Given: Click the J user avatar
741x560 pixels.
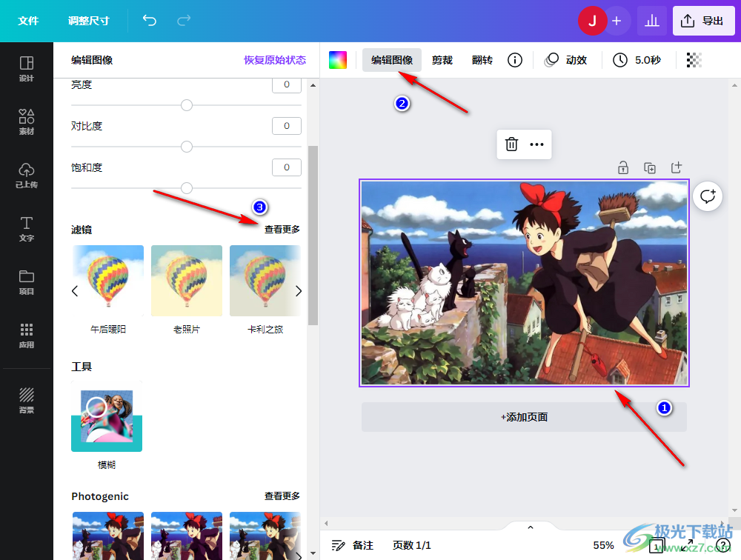Looking at the screenshot, I should click(x=592, y=21).
